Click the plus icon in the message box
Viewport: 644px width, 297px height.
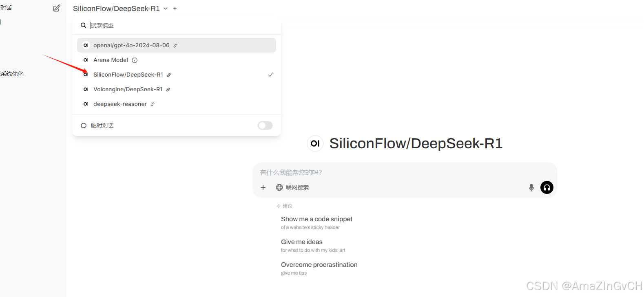tap(263, 187)
